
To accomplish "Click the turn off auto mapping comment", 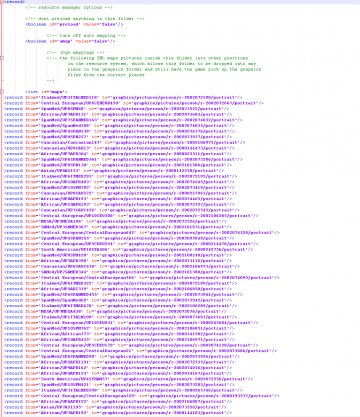I will (86, 36).
